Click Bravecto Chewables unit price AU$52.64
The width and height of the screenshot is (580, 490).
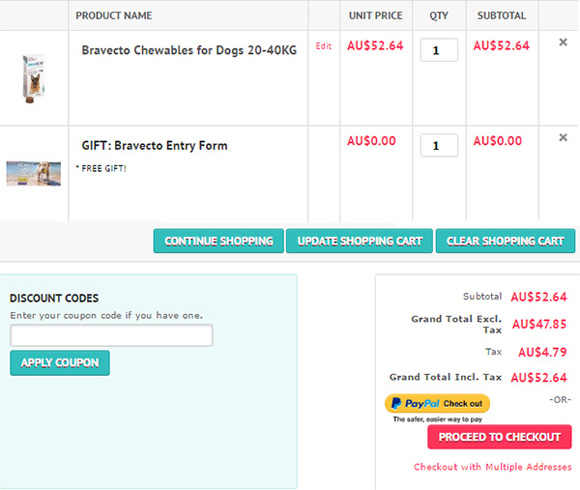click(x=375, y=45)
